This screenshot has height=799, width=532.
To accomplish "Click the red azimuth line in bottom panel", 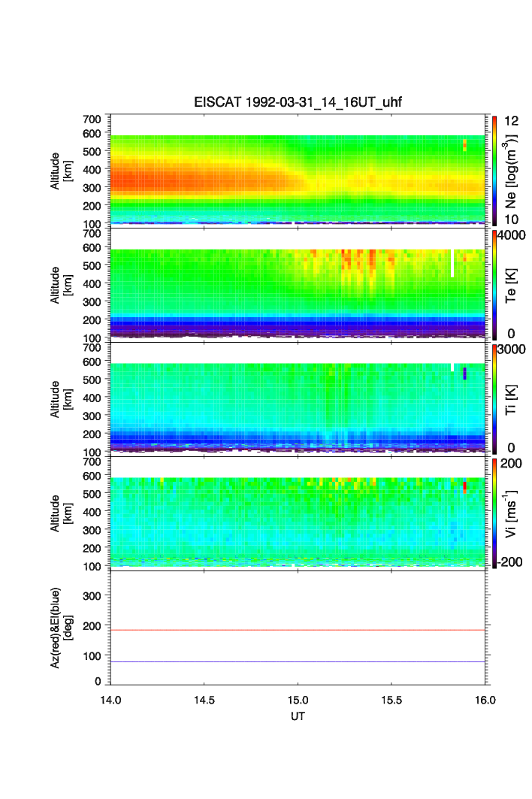I will (298, 631).
